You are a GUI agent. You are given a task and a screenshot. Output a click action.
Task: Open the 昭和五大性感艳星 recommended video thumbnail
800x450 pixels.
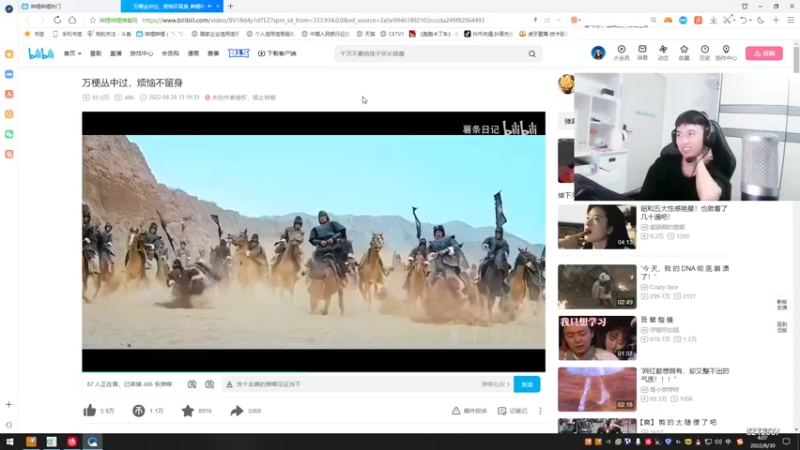click(597, 227)
